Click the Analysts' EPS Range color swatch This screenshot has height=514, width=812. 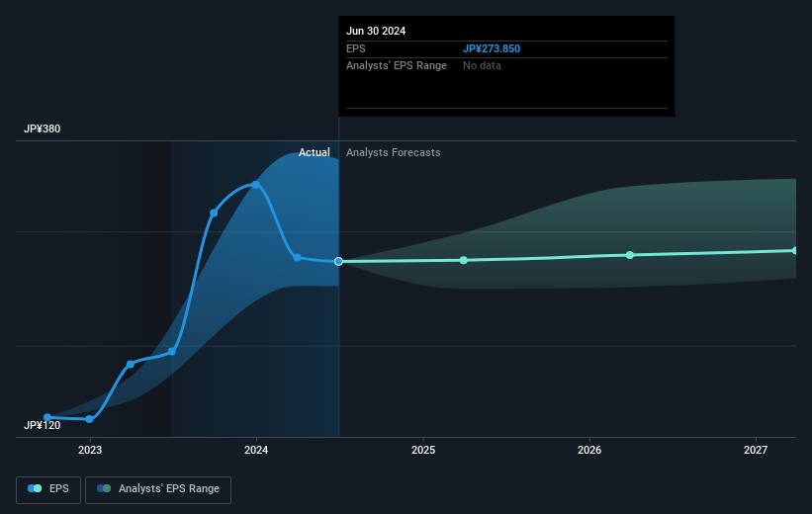click(x=104, y=488)
